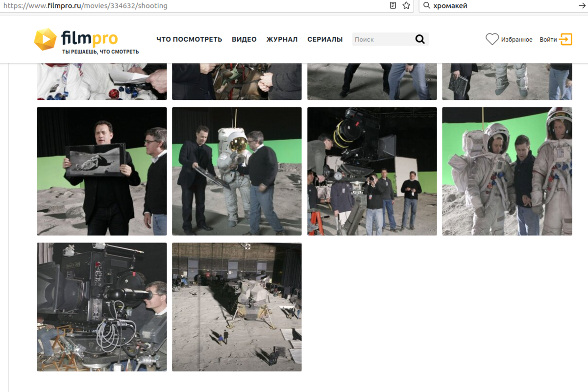Image resolution: width=588 pixels, height=392 pixels.
Task: Focus the Поиск site search field
Action: coord(382,39)
